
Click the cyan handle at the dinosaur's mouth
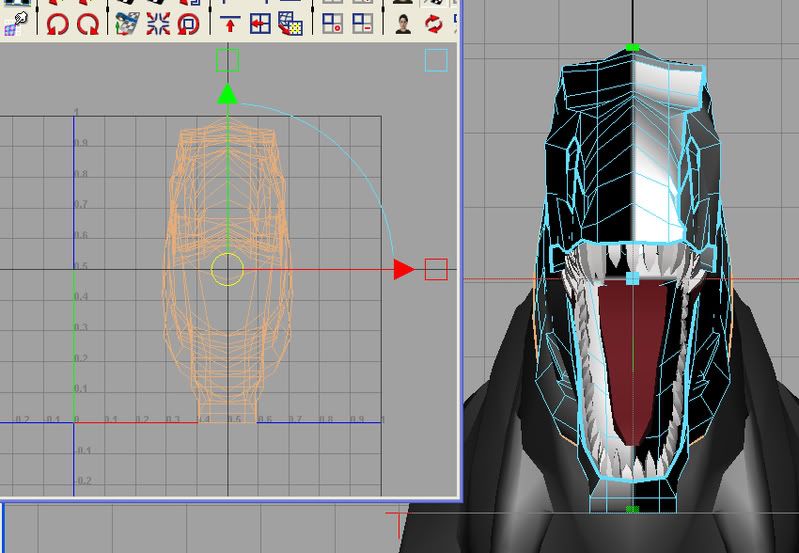coord(632,279)
